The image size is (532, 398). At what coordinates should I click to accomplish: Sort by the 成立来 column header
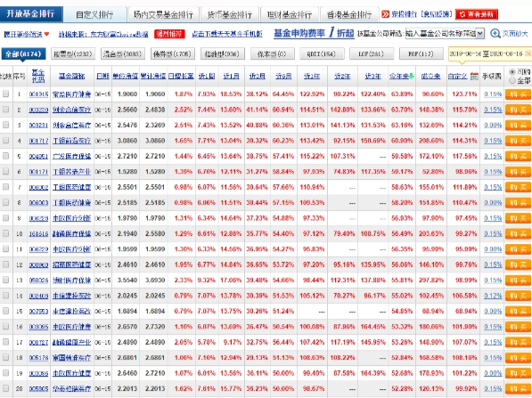coord(430,77)
